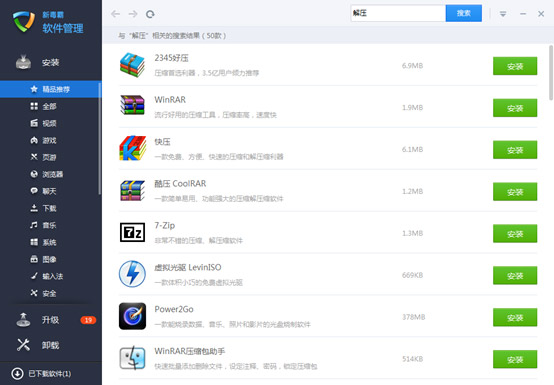The height and width of the screenshot is (385, 554).
Task: Select the 精品推荐 sidebar item
Action: (x=51, y=89)
